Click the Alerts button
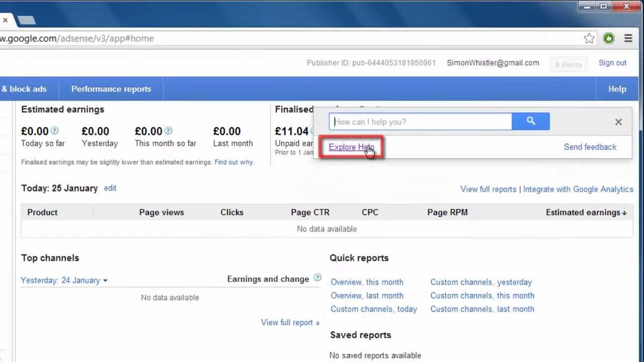The width and height of the screenshot is (644, 362). pos(569,64)
